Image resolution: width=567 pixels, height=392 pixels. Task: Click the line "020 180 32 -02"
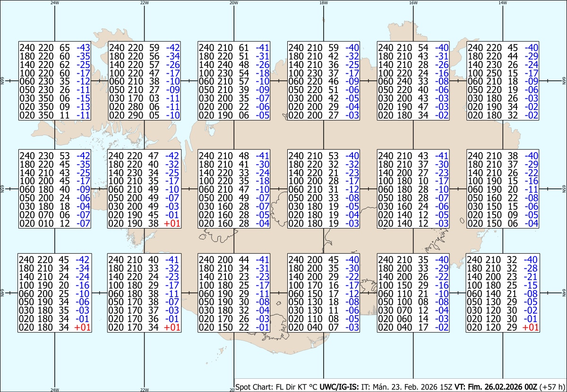pos(503,115)
